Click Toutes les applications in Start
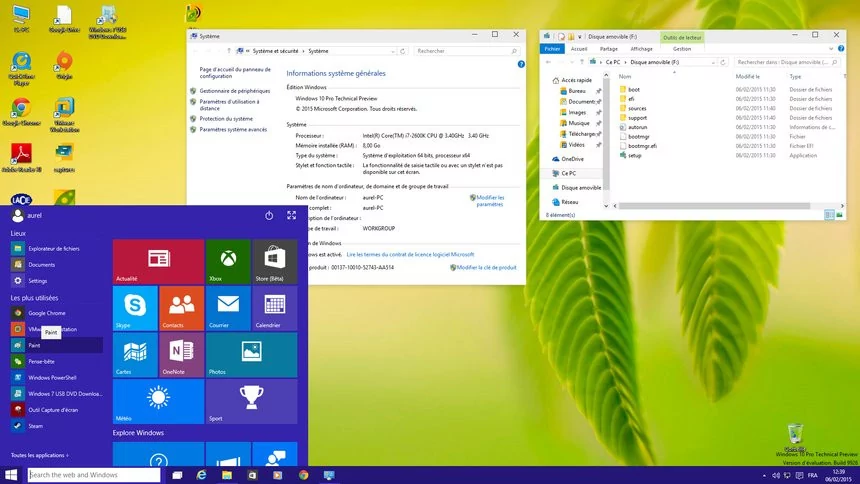Screen dimensions: 860x484 pos(39,455)
